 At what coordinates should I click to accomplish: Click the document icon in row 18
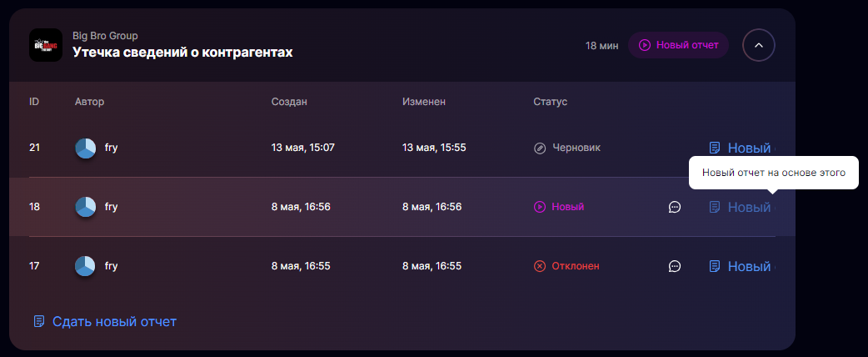click(715, 207)
